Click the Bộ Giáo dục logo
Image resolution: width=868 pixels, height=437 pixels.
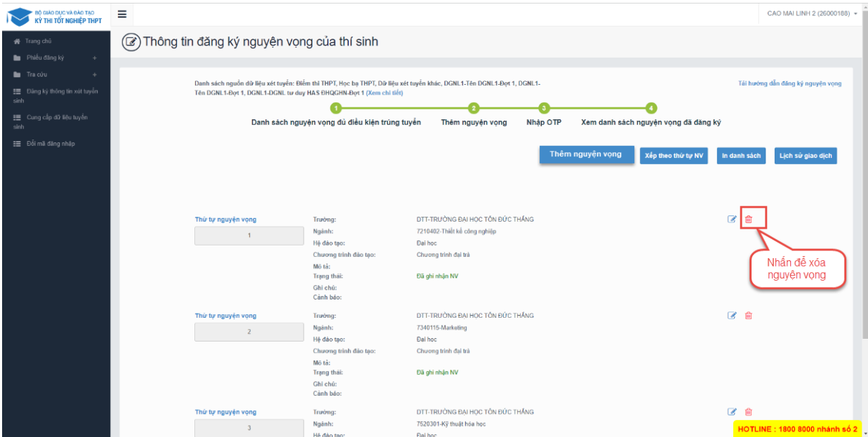click(55, 15)
